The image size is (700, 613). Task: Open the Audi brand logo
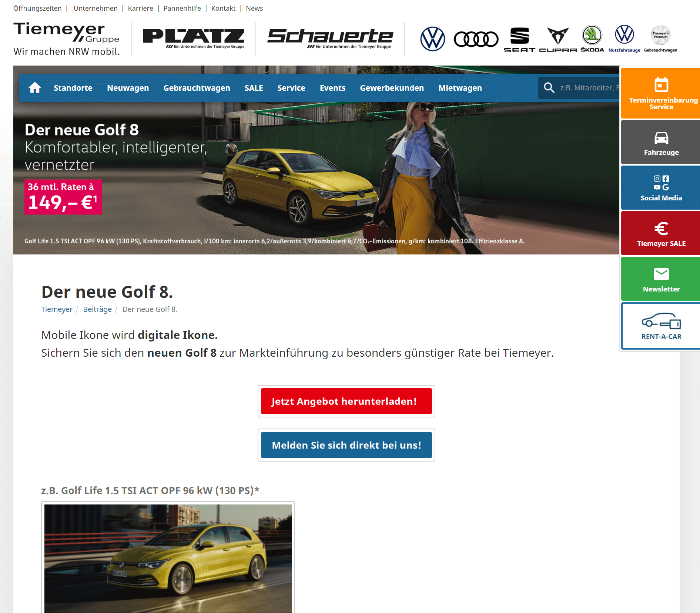tap(476, 39)
